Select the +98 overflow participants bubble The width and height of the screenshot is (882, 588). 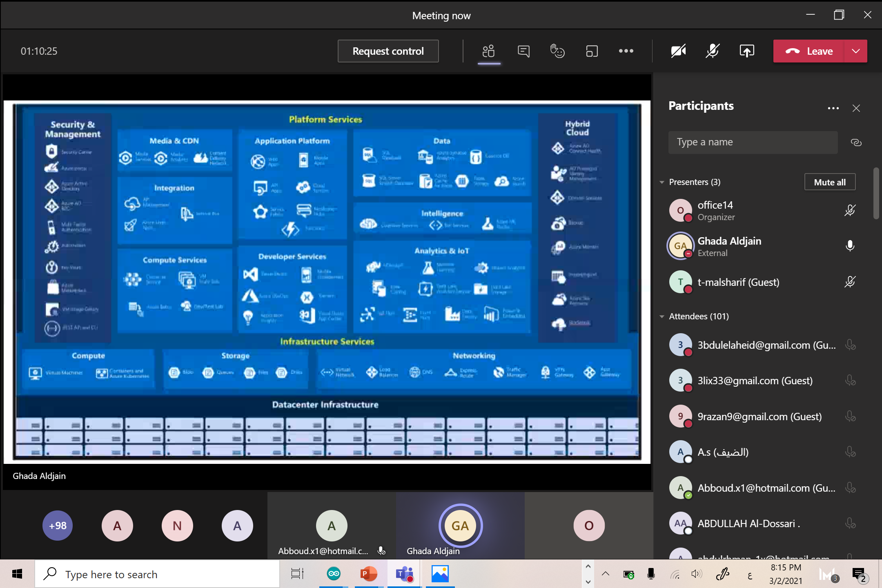pos(58,526)
